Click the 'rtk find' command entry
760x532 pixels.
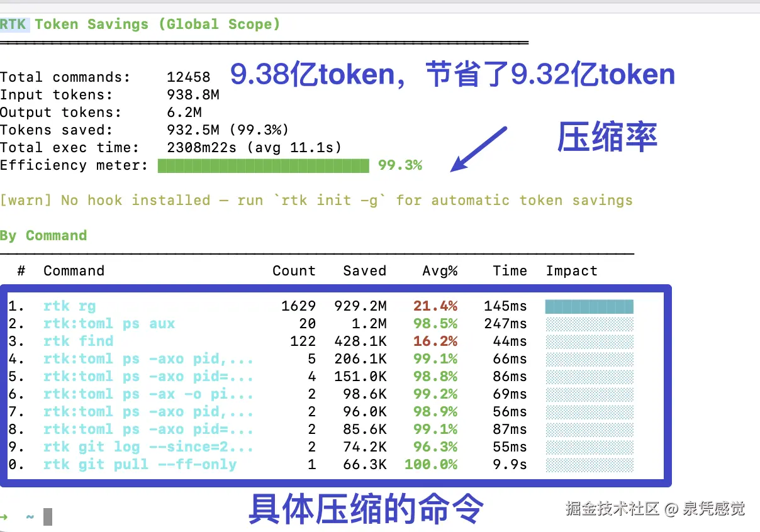point(79,341)
